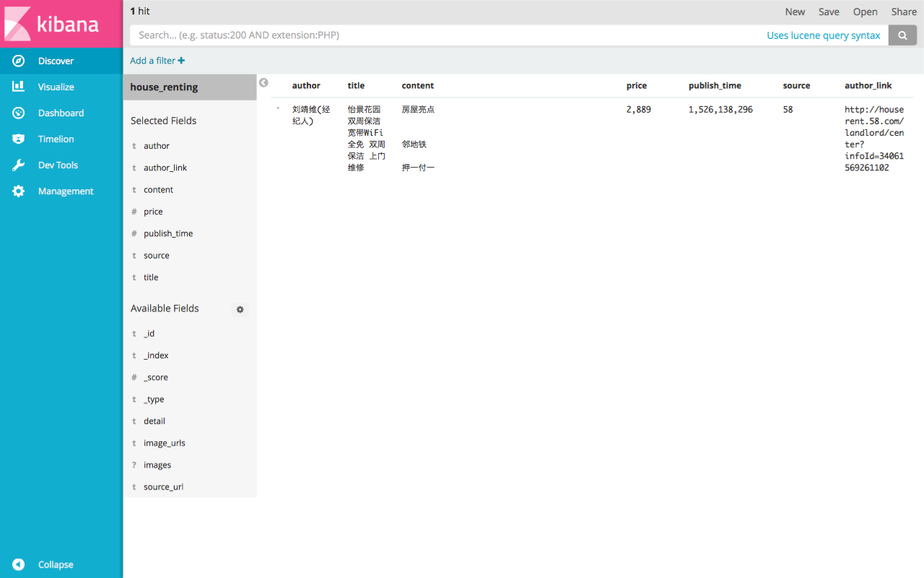Select the _index field in Available Fields
Image resolution: width=924 pixels, height=578 pixels.
[156, 355]
